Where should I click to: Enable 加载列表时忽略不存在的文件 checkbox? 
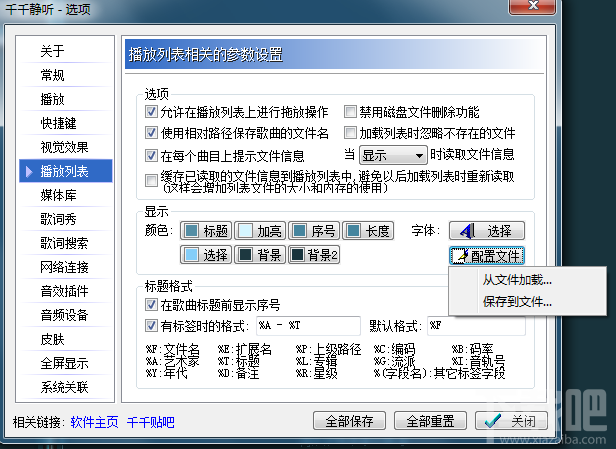tap(350, 133)
